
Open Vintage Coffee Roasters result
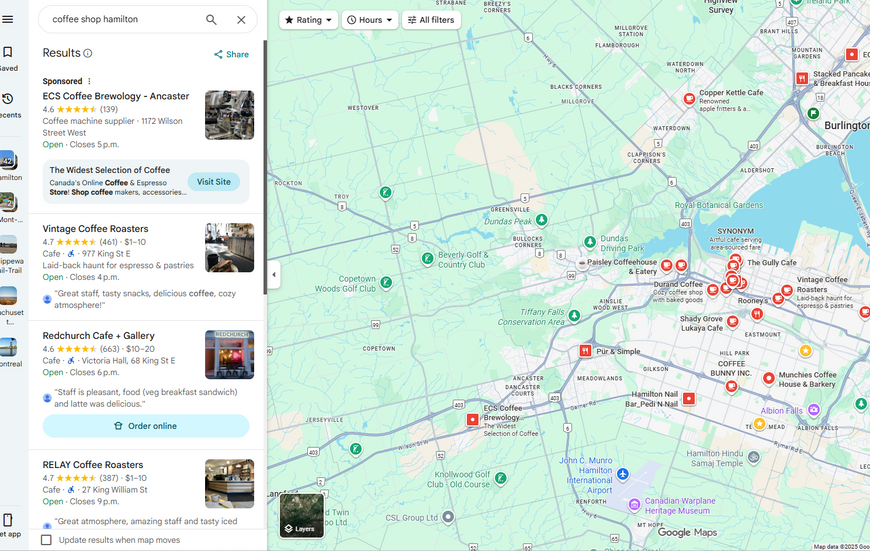click(x=95, y=229)
